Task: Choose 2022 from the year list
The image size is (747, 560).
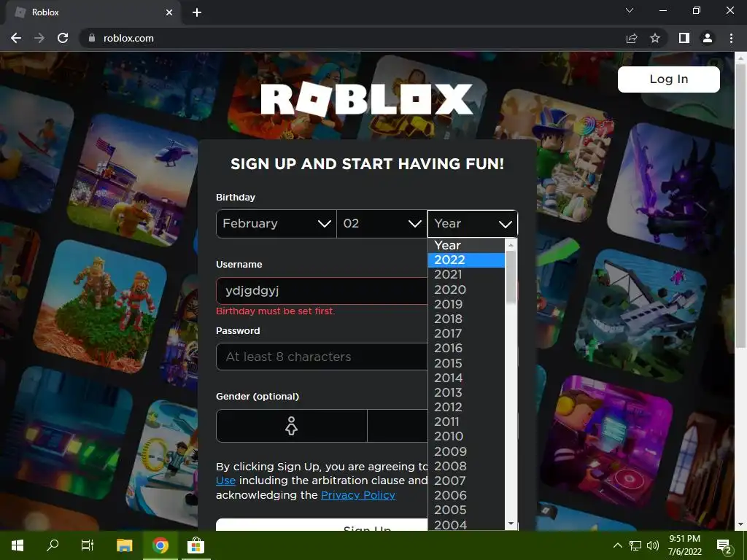Action: 466,260
